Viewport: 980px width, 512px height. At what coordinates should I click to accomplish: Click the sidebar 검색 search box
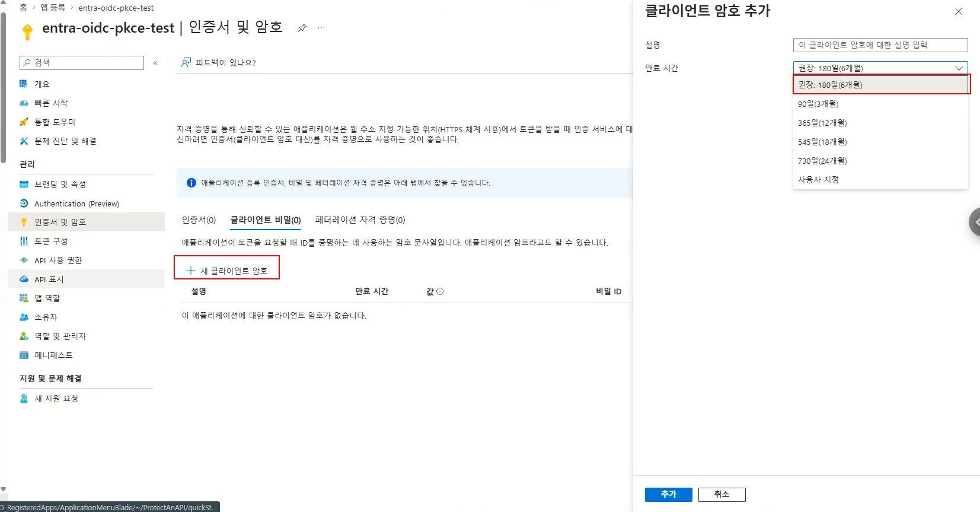tap(82, 63)
